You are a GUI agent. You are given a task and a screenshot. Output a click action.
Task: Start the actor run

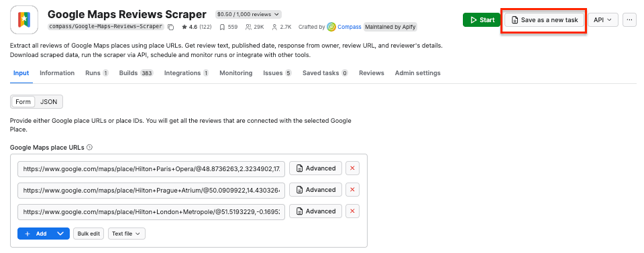[x=482, y=19]
